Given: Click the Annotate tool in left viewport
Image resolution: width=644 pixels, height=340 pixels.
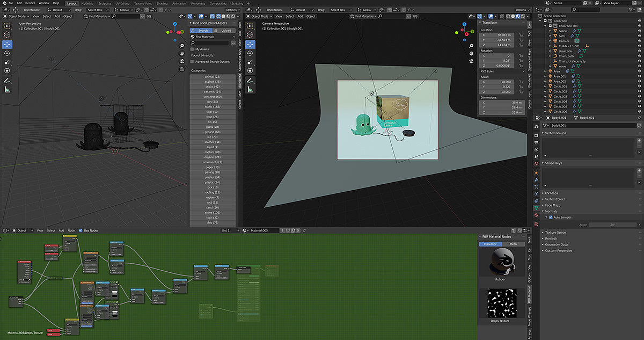Looking at the screenshot, I should click(7, 80).
